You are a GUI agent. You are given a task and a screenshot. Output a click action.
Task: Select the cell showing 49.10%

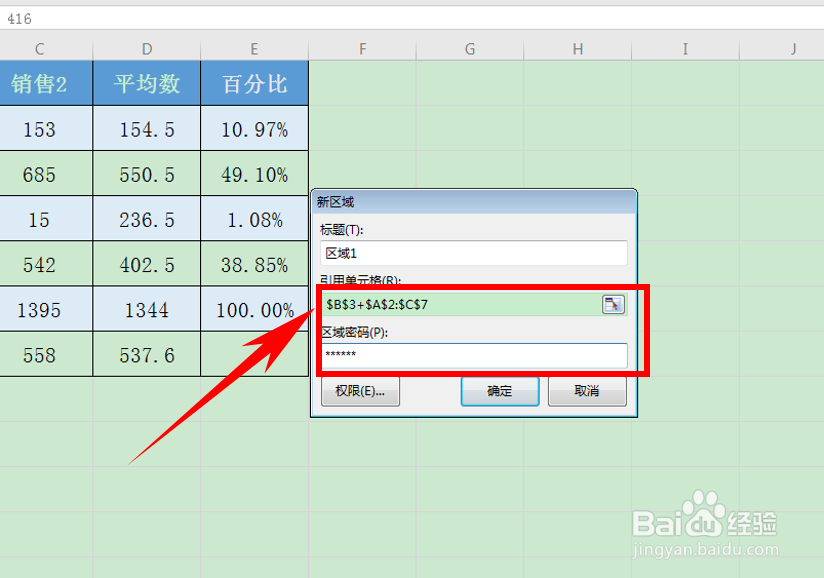coord(254,174)
